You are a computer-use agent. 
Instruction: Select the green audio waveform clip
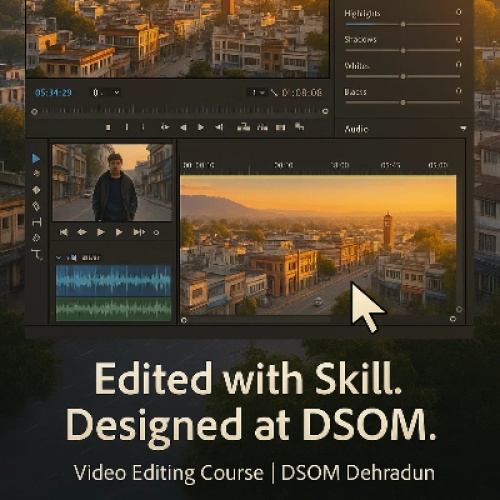113,309
